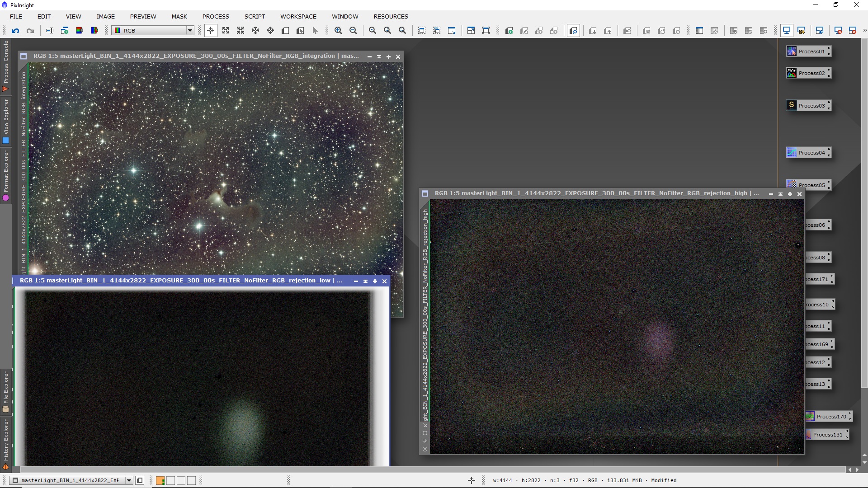Click the modify preview pencil icon

pos(524,31)
